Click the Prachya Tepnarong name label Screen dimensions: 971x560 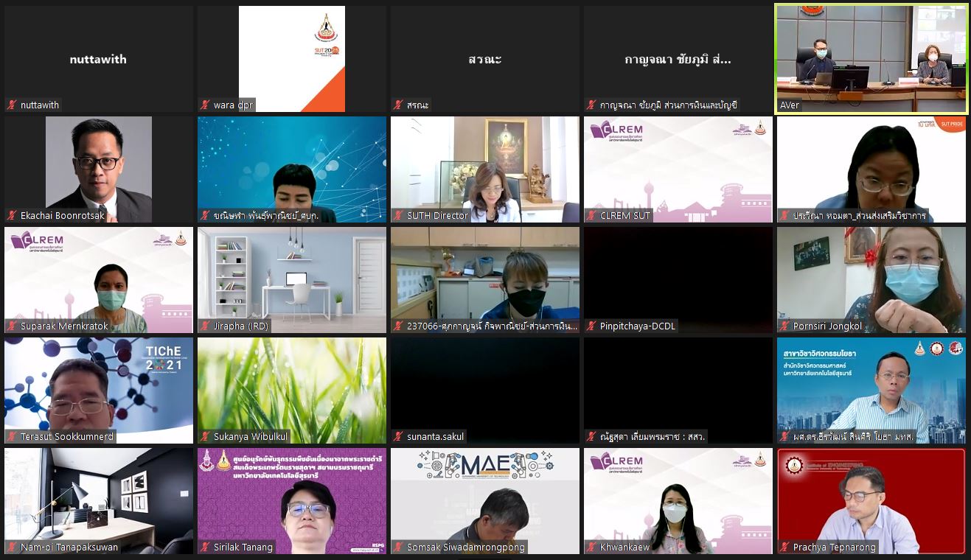tap(835, 547)
